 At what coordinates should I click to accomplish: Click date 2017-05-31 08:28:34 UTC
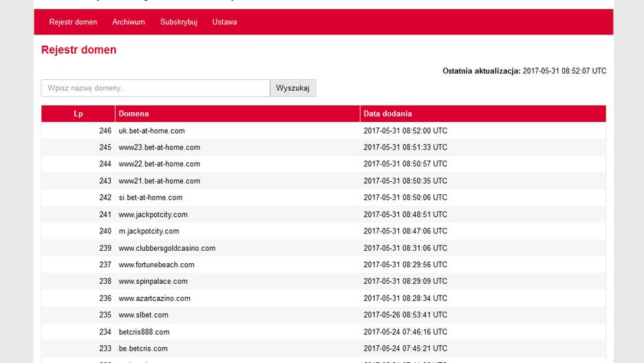point(405,298)
